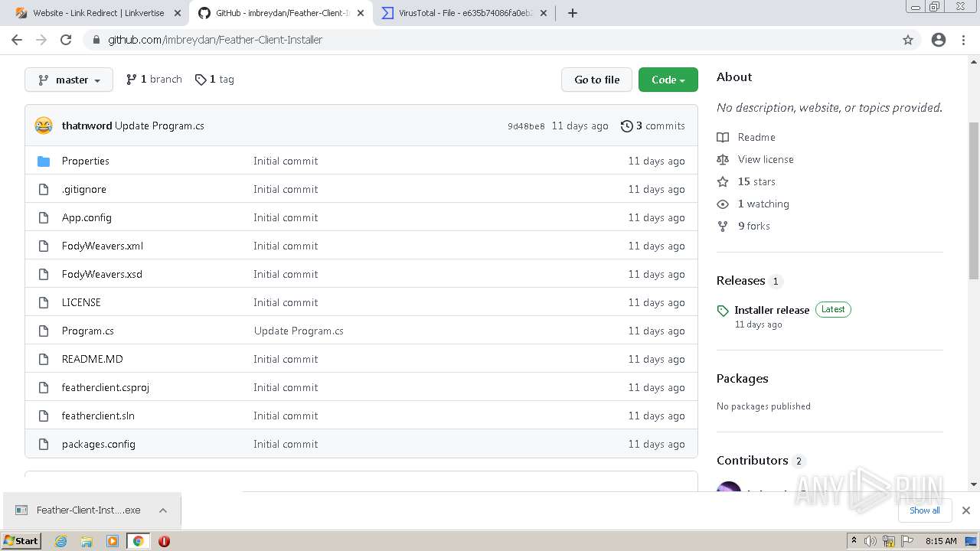Open the LICENSE file
The width and height of the screenshot is (980, 551).
(81, 302)
